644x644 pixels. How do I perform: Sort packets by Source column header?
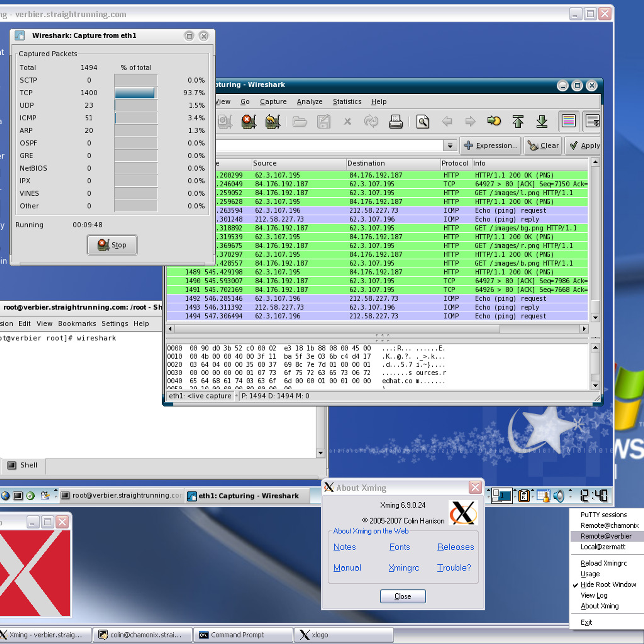299,163
